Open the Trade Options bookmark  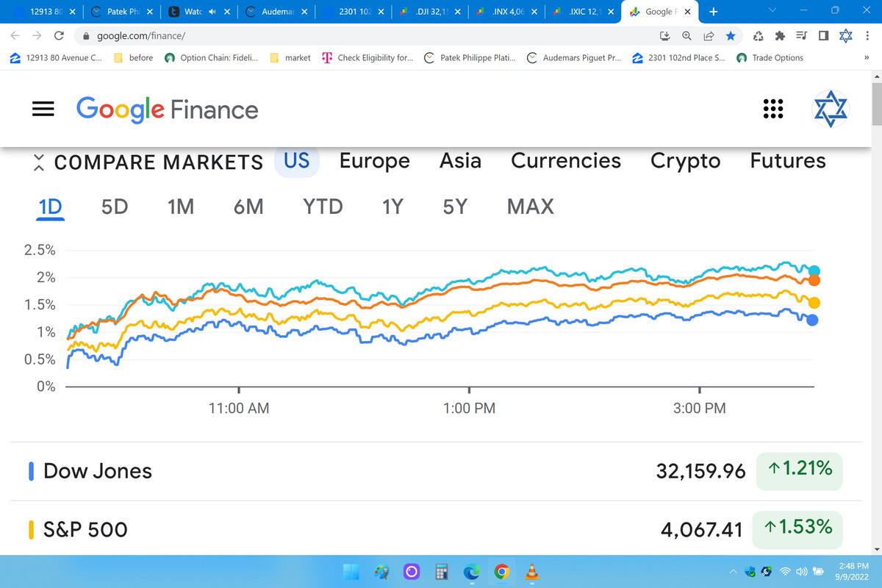(770, 57)
